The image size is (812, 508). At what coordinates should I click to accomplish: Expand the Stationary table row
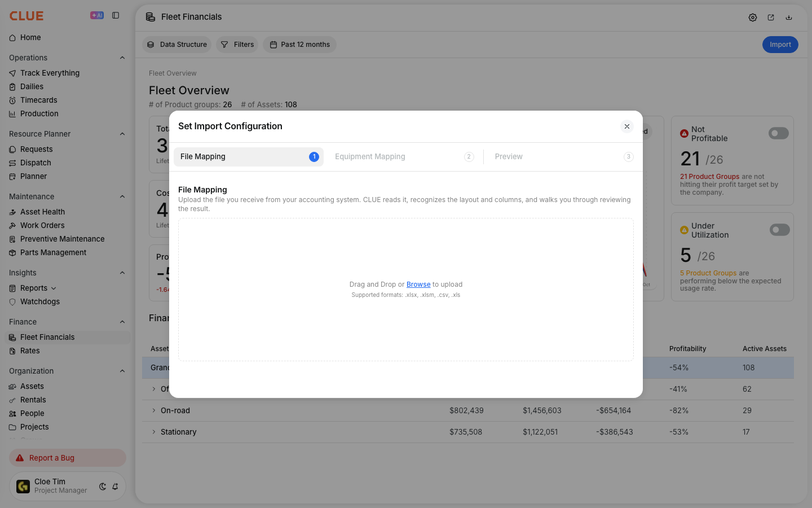[x=153, y=432]
